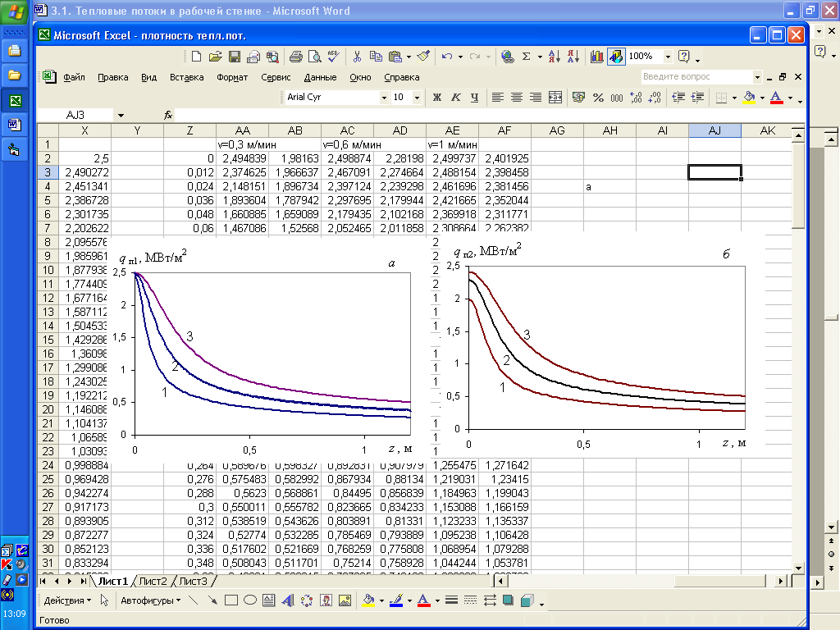The height and width of the screenshot is (630, 840).
Task: Click the AutoSum sigma icon
Action: (x=527, y=57)
